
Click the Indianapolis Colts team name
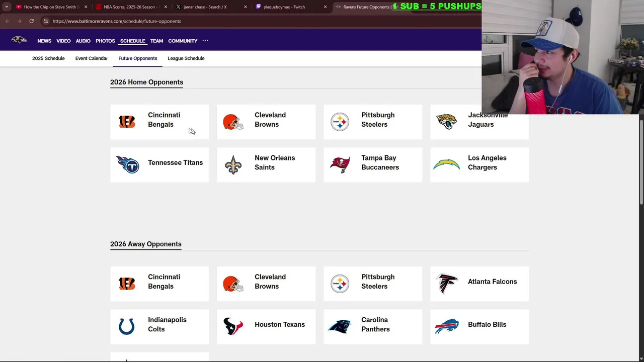pyautogui.click(x=167, y=324)
